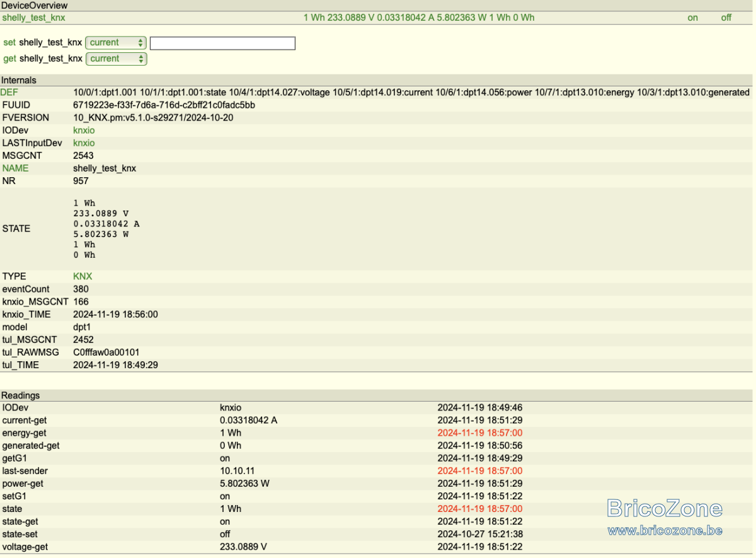The height and width of the screenshot is (558, 756).
Task: Click the 'on' command link
Action: click(x=693, y=18)
